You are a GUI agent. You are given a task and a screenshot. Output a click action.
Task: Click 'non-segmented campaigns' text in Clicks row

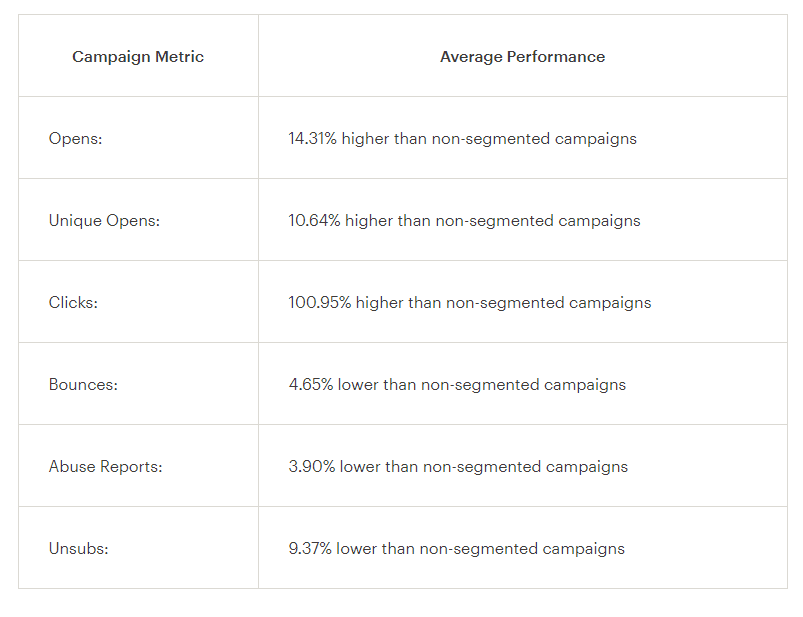(548, 303)
